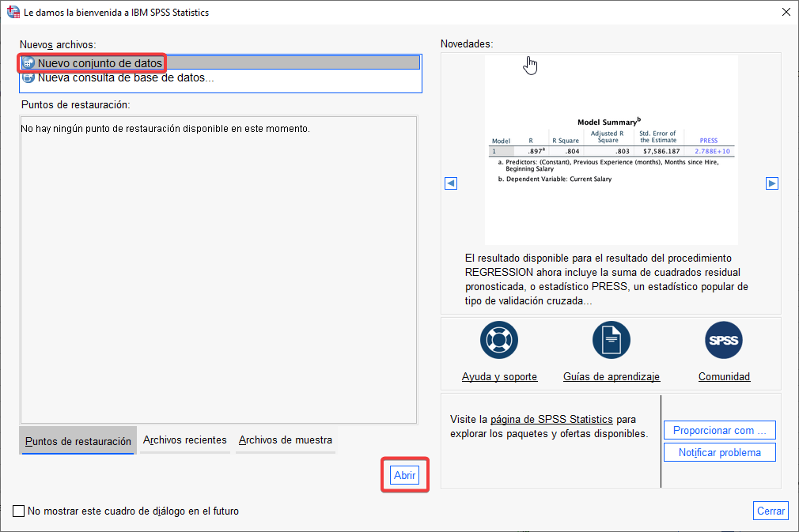Select the 'Puntos de restauración' tab
The width and height of the screenshot is (799, 532).
(78, 441)
